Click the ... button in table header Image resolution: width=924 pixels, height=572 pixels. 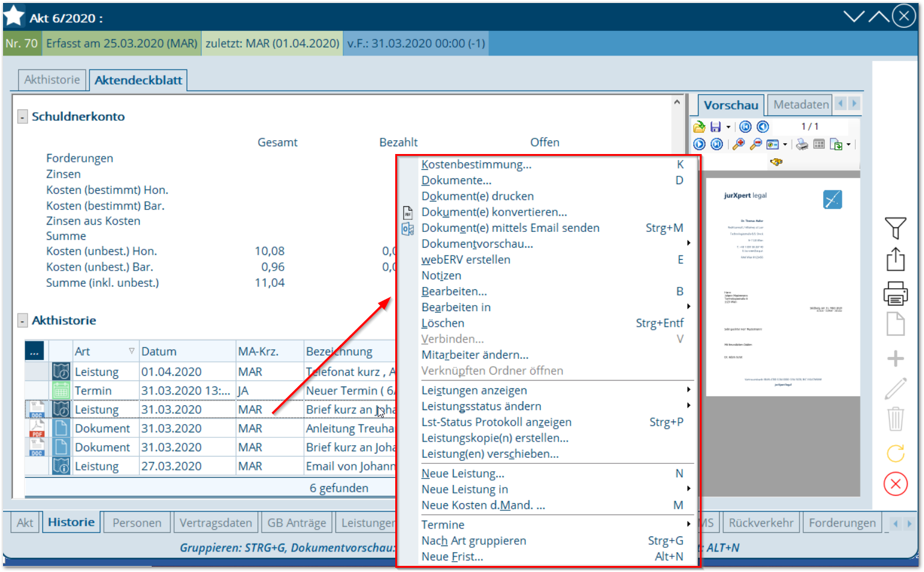point(34,351)
